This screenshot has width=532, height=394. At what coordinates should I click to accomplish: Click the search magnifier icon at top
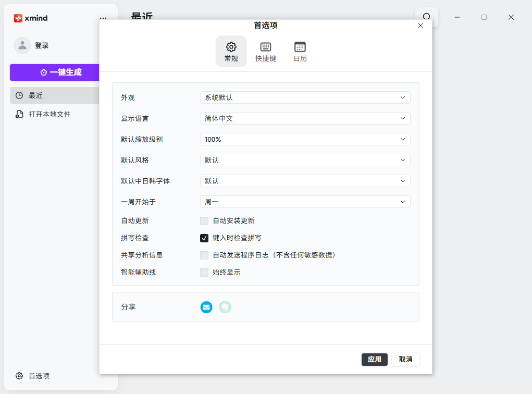point(426,17)
